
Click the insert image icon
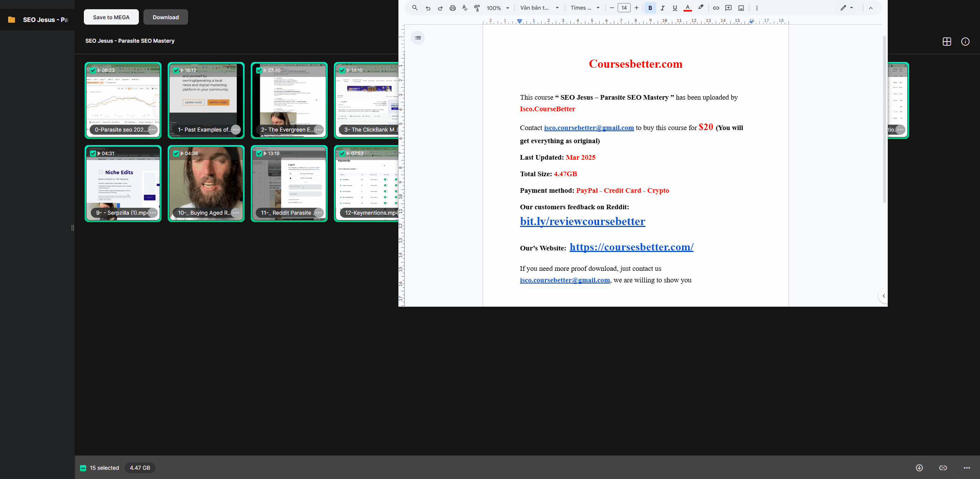point(741,8)
